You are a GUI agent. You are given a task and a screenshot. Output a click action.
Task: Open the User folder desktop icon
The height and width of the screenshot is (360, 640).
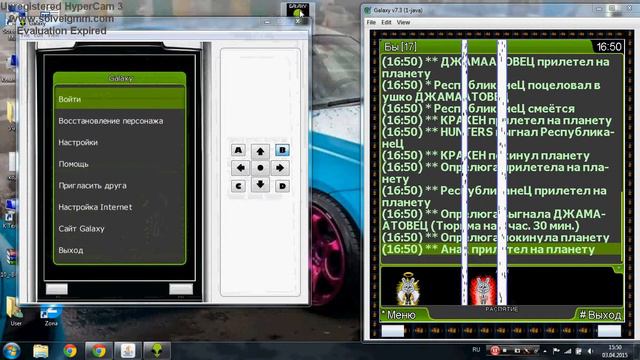click(16, 312)
